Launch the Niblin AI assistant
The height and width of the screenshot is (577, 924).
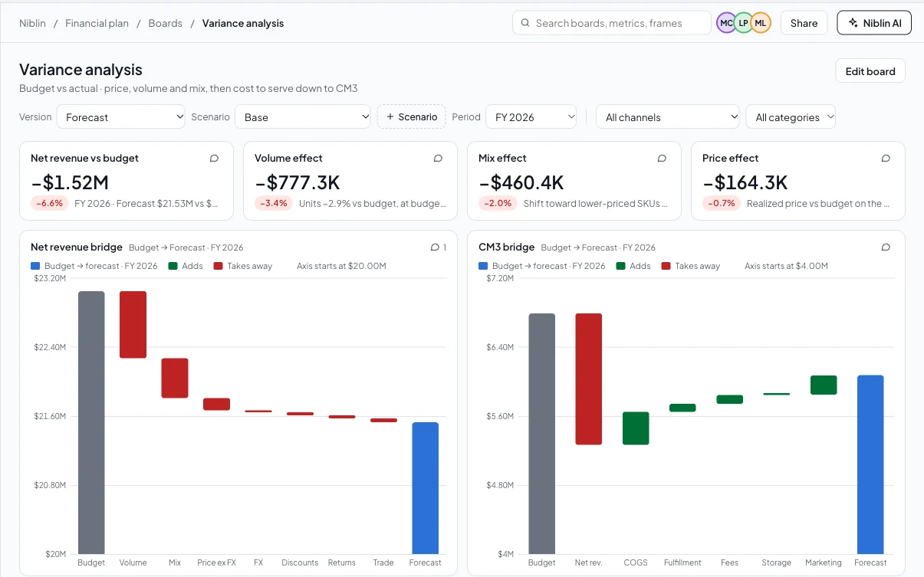(x=874, y=23)
